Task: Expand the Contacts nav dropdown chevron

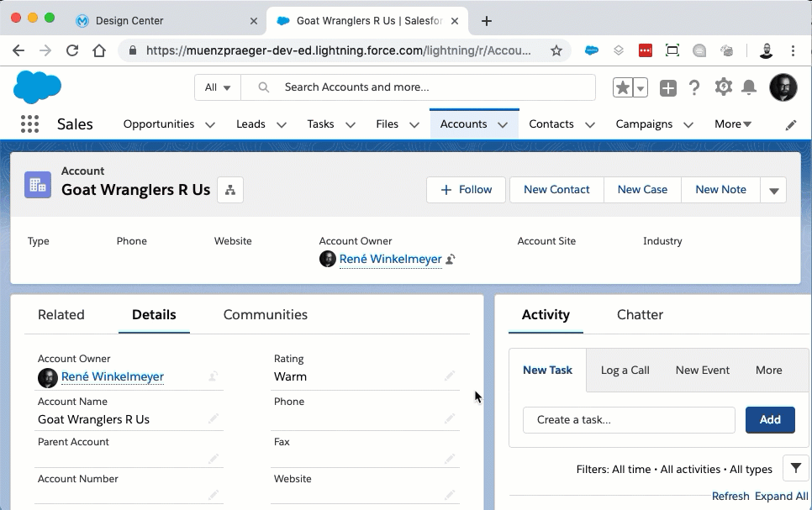Action: (x=590, y=125)
